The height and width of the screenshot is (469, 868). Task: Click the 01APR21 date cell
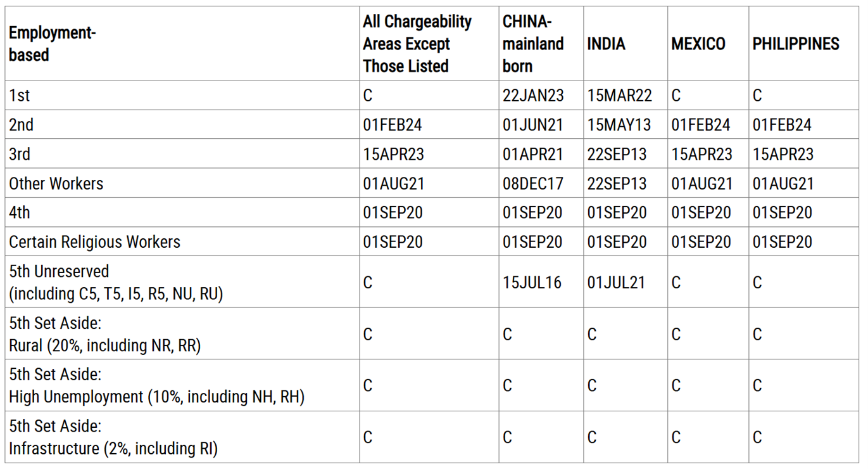click(533, 154)
